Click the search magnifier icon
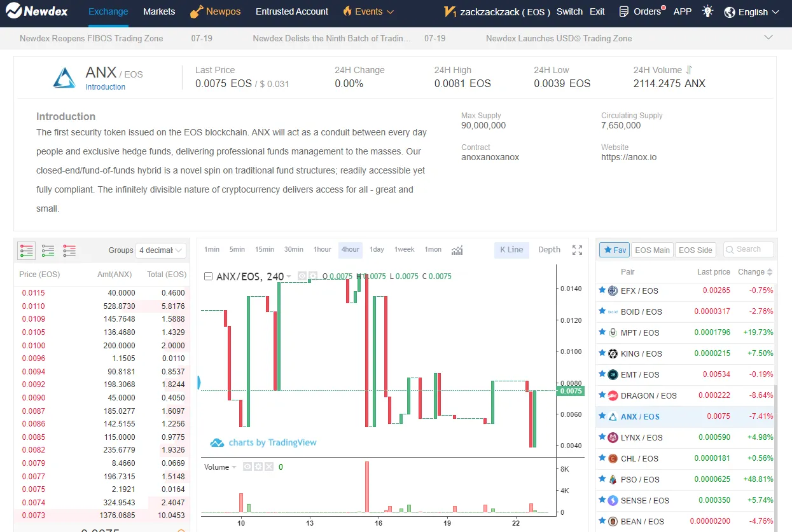 (x=730, y=250)
